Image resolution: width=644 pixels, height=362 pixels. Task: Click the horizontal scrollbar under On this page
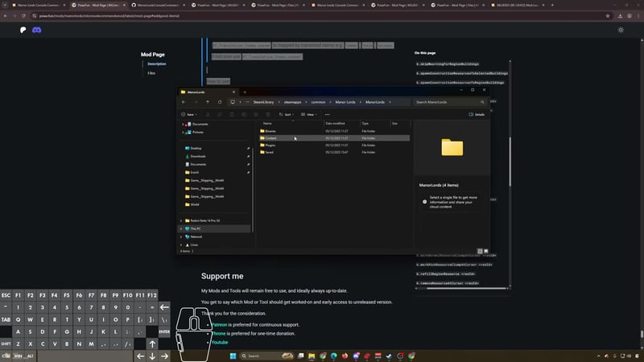pyautogui.click(x=467, y=289)
